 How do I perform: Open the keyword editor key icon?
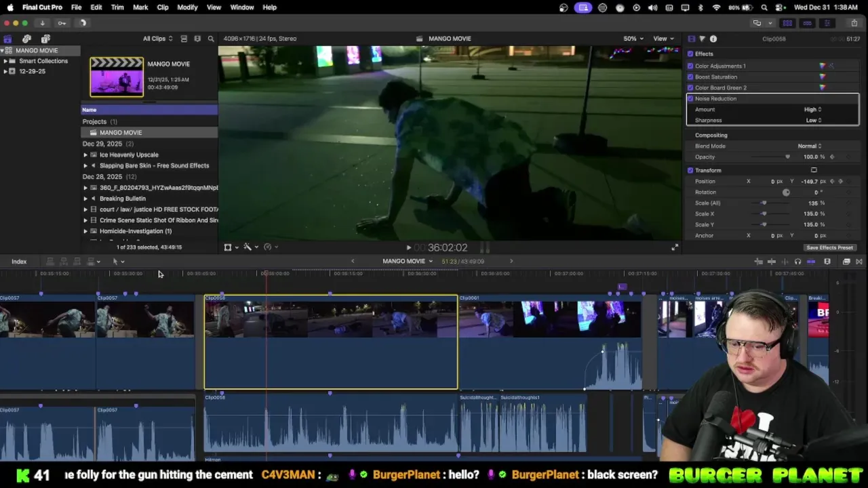[62, 23]
